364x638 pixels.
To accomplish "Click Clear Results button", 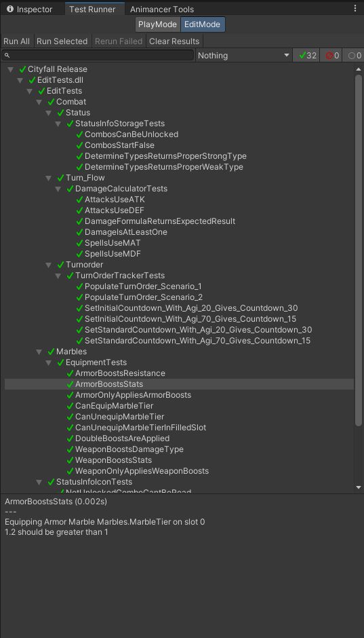I will tap(174, 41).
